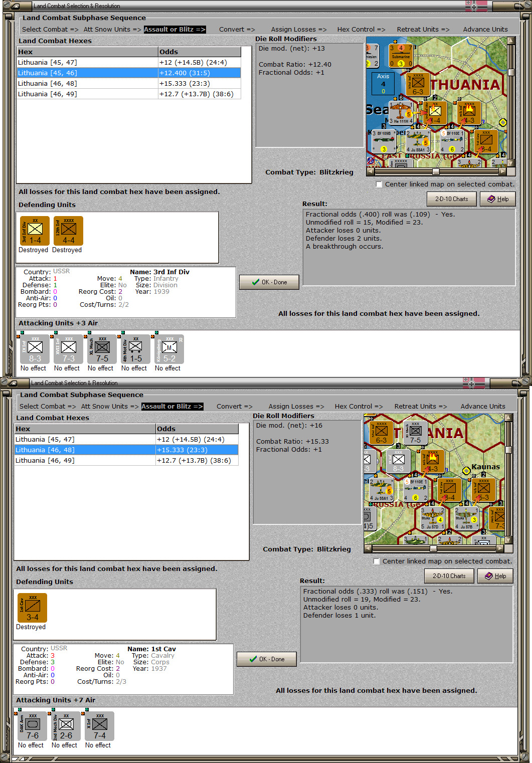Open 2-D-10 Charts in lower window
The height and width of the screenshot is (763, 532).
tap(449, 576)
